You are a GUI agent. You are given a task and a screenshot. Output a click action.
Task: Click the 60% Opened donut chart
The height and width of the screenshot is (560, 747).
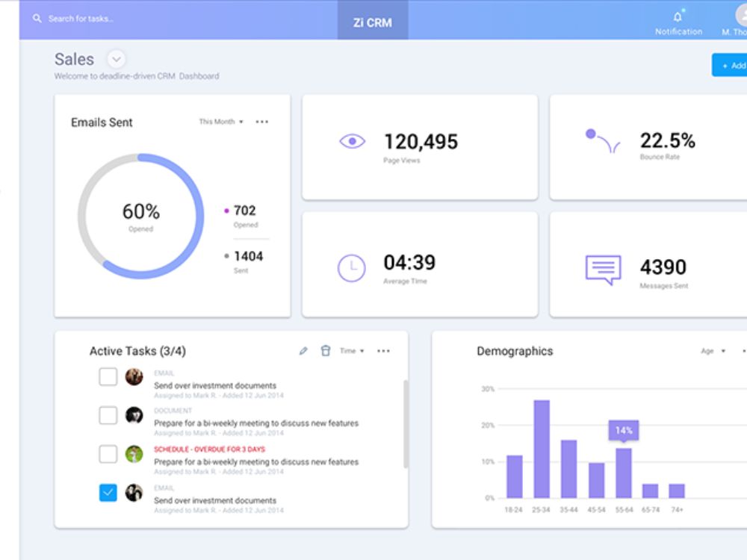141,216
